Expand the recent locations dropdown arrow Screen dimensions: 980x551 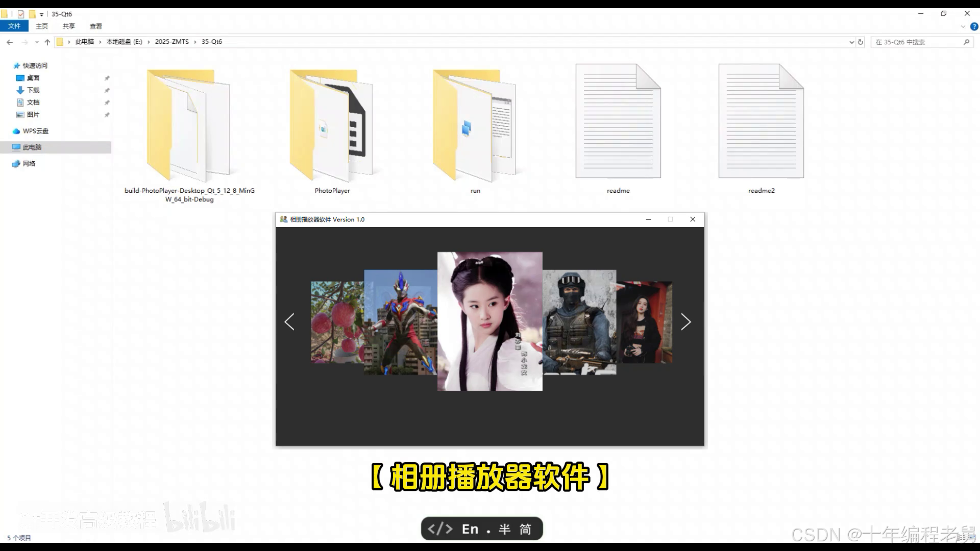[x=37, y=42]
